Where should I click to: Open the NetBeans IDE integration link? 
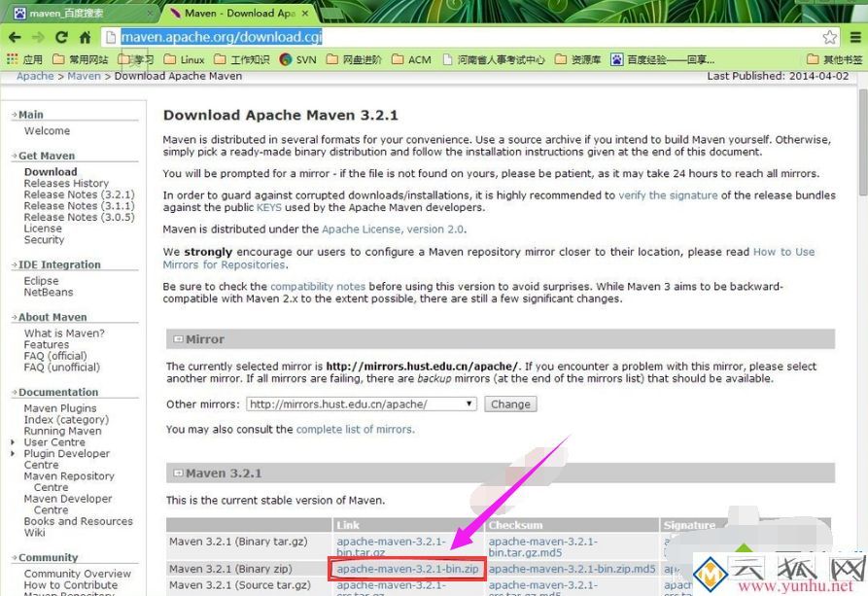click(49, 292)
